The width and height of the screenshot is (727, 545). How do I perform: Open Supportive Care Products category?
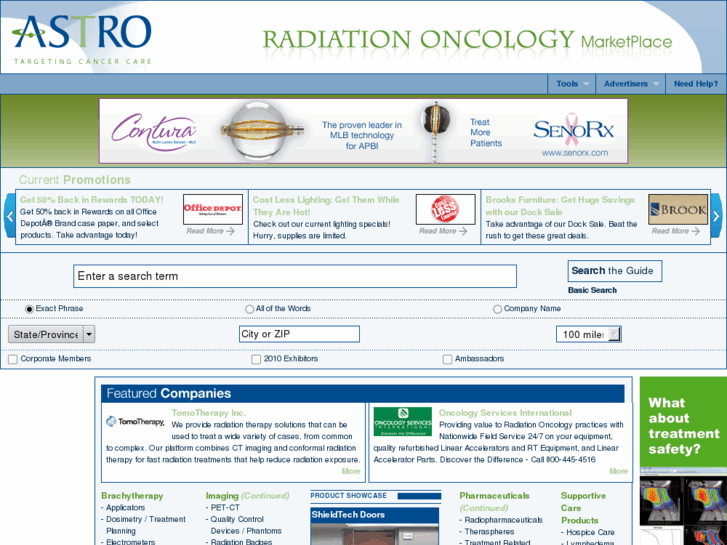[x=583, y=508]
